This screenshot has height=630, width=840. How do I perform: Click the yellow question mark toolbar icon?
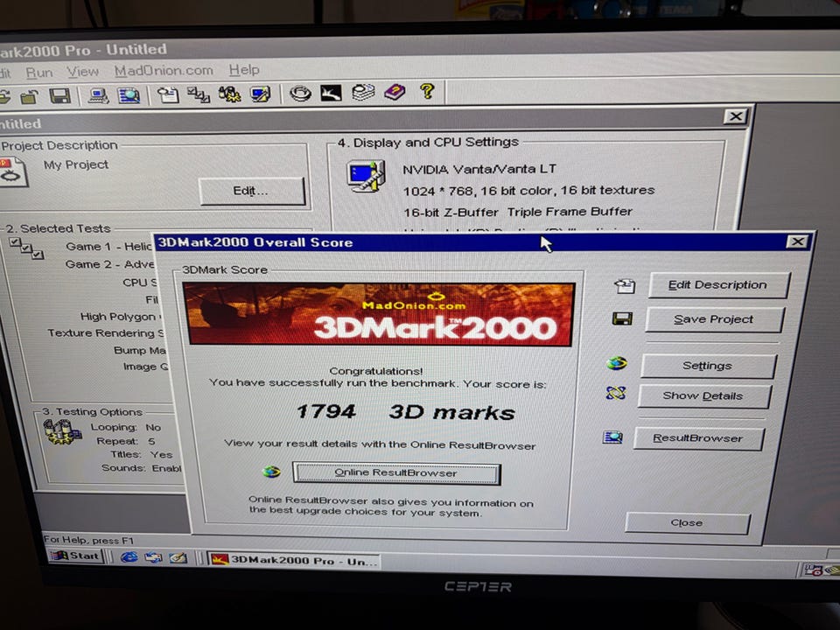(427, 91)
